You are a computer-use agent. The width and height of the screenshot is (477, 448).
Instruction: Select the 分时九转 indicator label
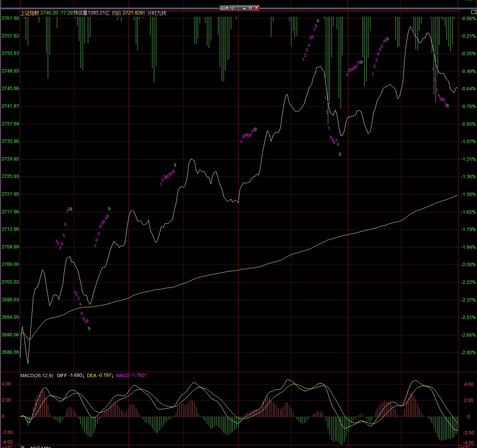point(157,13)
